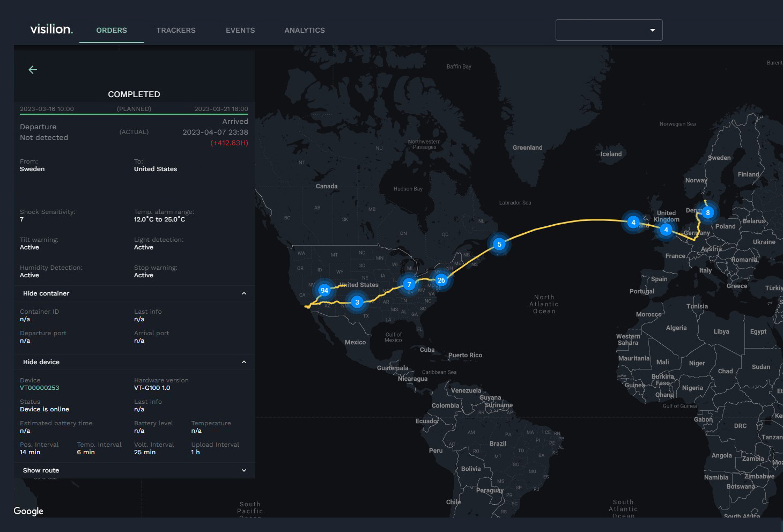The height and width of the screenshot is (532, 783).
Task: Click the COMPLETED status heading
Action: pos(134,94)
